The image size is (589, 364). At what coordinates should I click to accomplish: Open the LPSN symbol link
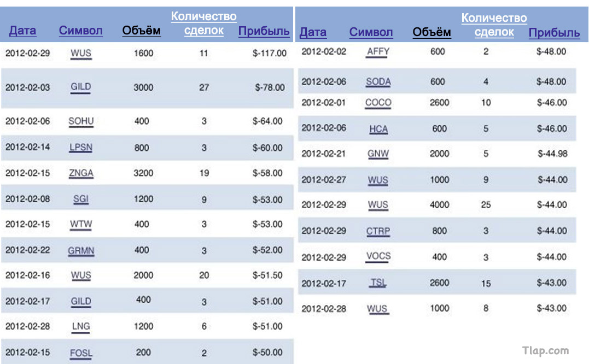pos(81,148)
